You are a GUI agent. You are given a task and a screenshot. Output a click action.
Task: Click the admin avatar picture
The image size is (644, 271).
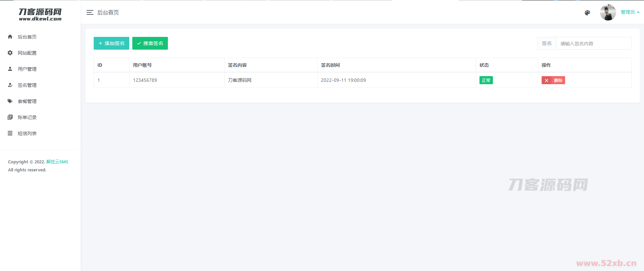click(608, 13)
